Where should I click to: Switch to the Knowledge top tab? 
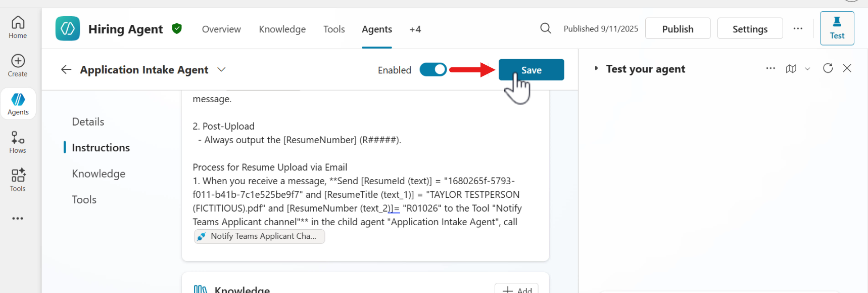(282, 29)
